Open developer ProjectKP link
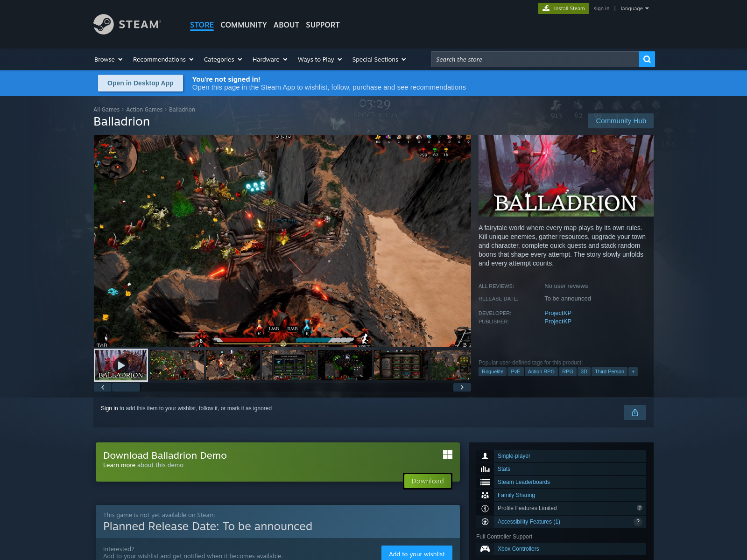747x560 pixels. click(558, 313)
